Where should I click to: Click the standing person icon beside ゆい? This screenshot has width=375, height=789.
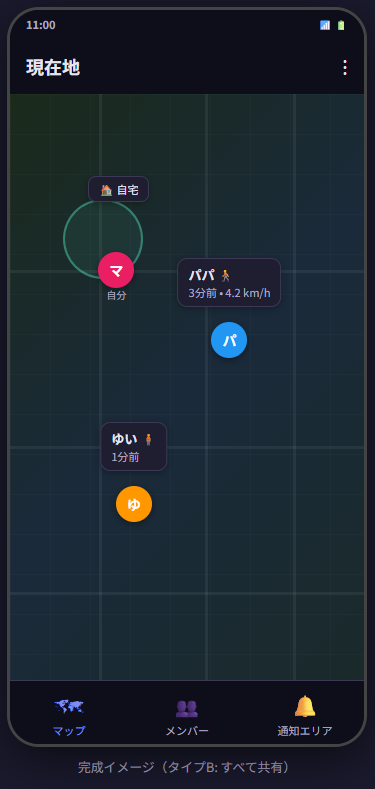coord(148,439)
